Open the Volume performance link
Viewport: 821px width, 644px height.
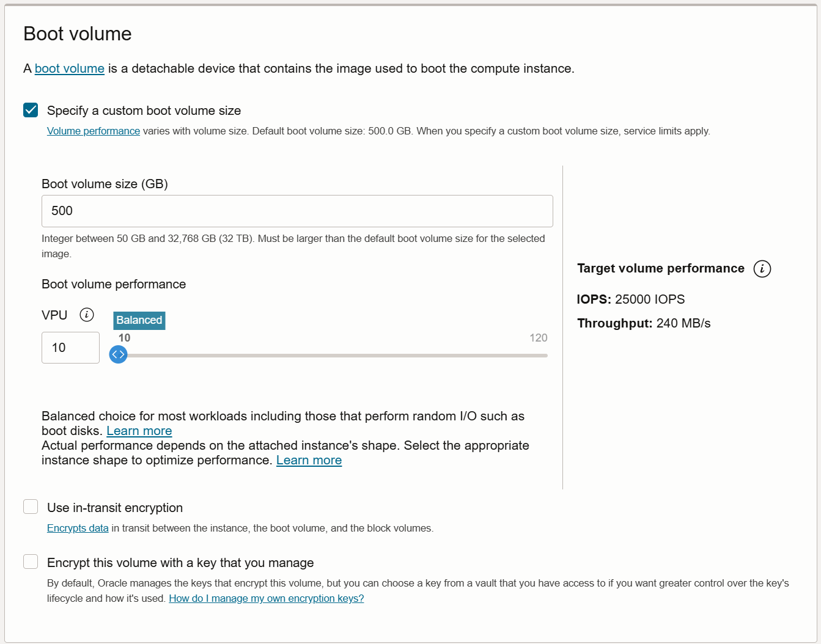point(94,131)
